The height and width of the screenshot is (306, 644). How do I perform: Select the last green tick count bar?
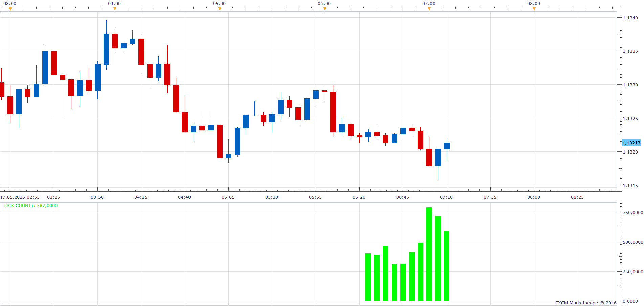coord(447,266)
